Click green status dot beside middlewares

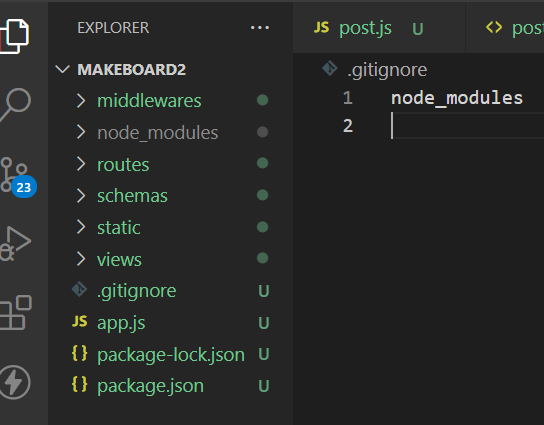263,100
